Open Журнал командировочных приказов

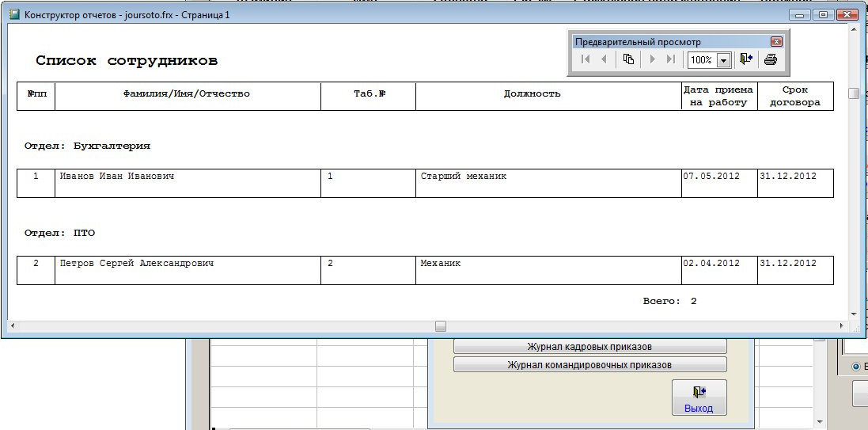click(589, 365)
